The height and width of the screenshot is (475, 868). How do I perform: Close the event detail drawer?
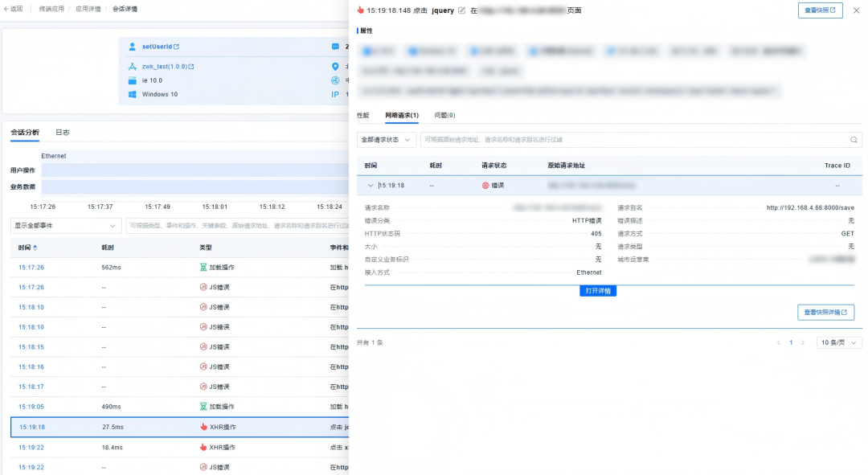pos(856,10)
